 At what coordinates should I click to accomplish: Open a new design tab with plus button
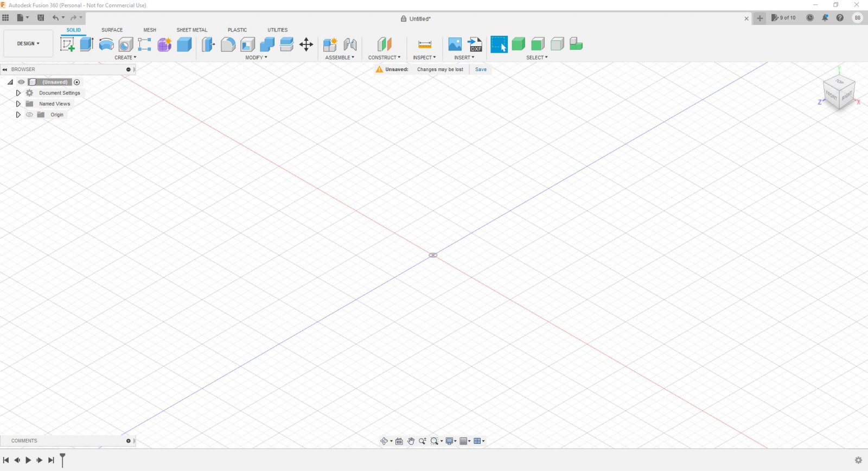click(760, 18)
